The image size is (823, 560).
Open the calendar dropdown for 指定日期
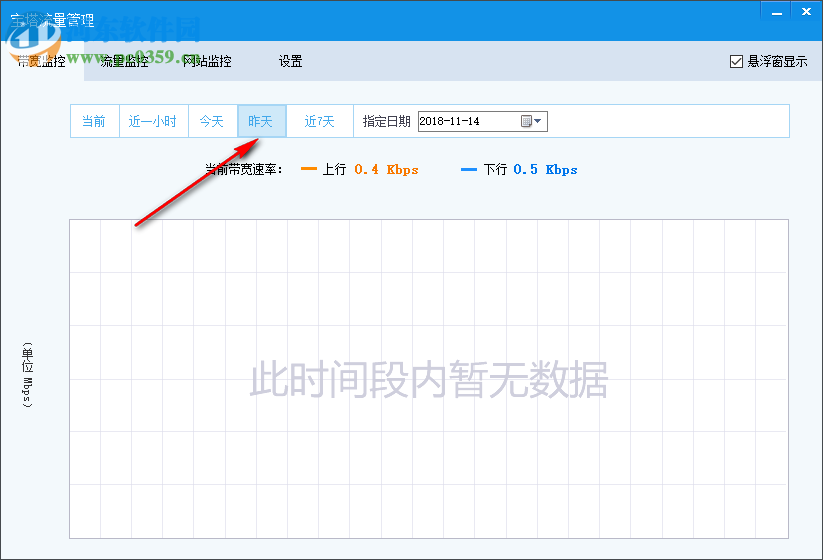coord(532,121)
